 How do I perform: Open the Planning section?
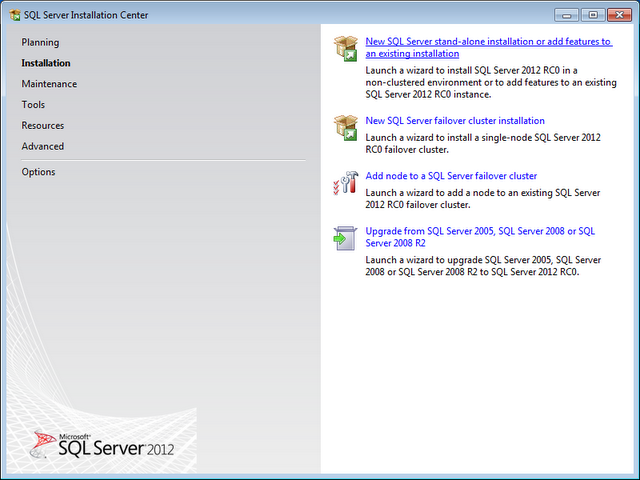click(x=40, y=42)
